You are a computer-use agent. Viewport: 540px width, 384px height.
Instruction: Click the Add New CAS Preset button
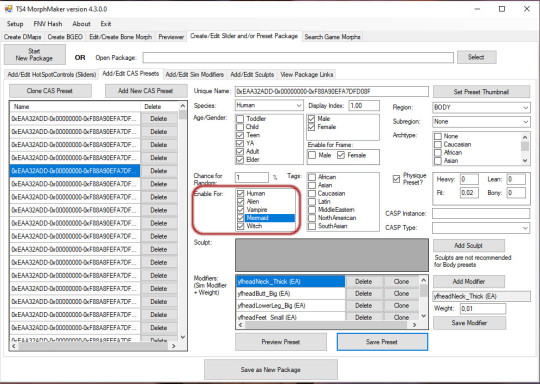(x=146, y=91)
